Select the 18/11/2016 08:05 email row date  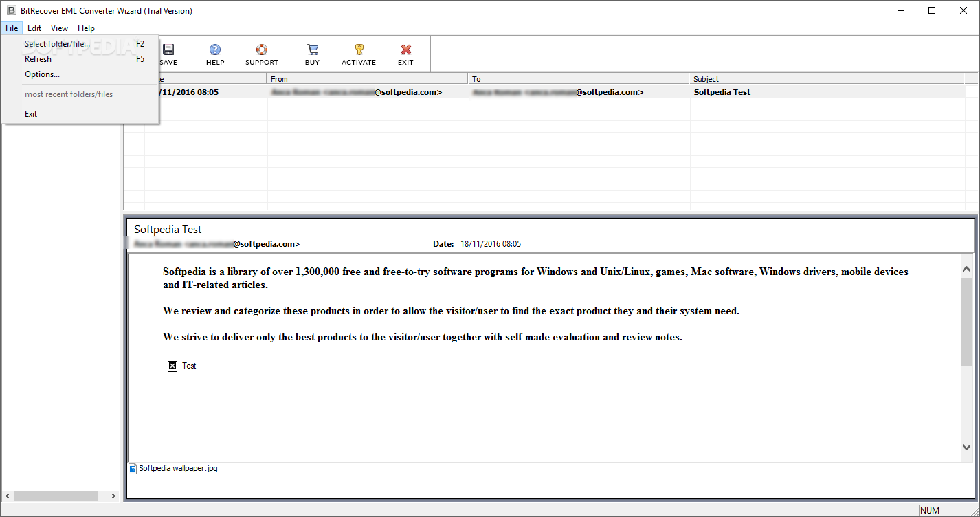(190, 92)
